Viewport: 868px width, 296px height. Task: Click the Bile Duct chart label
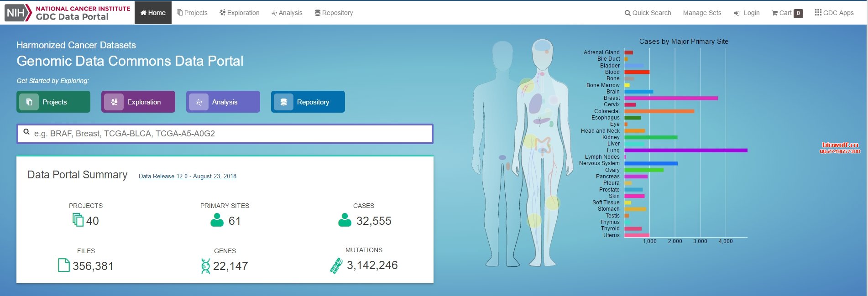coord(609,59)
